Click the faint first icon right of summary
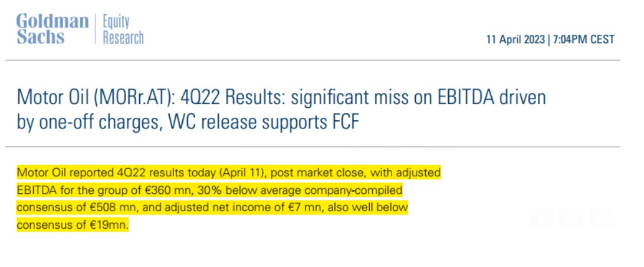 tap(540, 218)
